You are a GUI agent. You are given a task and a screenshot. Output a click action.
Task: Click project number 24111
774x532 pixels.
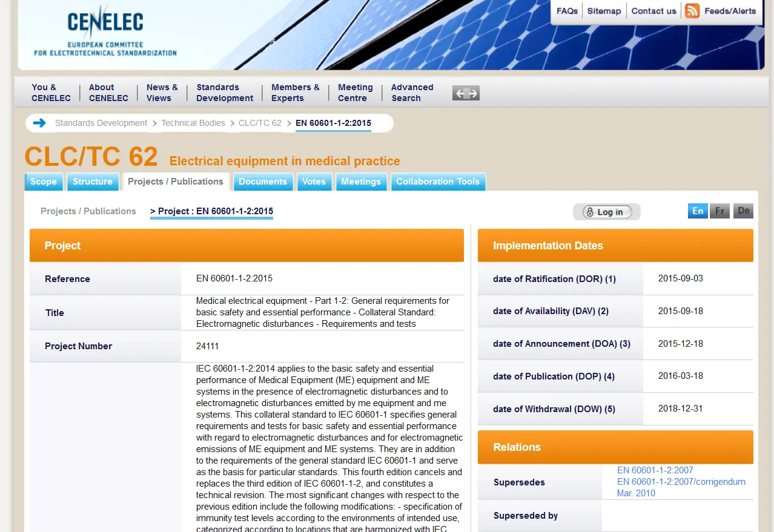coord(207,346)
